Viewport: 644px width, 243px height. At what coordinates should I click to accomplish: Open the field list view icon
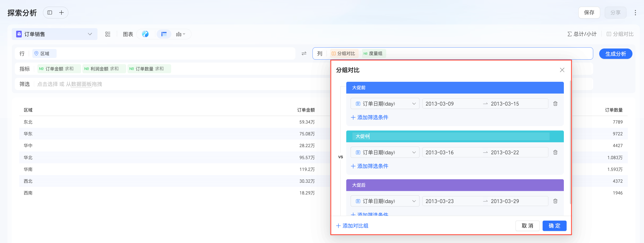tap(108, 34)
